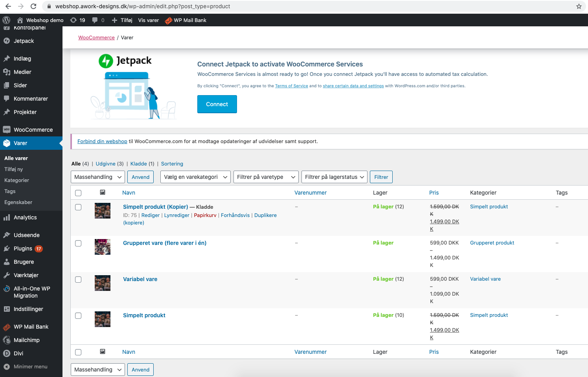Tick the select-all checkbox in table footer
Screen dimensions: 588x377
click(78, 352)
